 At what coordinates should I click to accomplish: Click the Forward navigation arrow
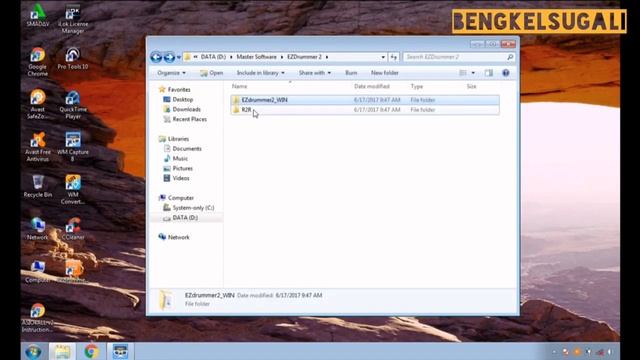(169, 57)
